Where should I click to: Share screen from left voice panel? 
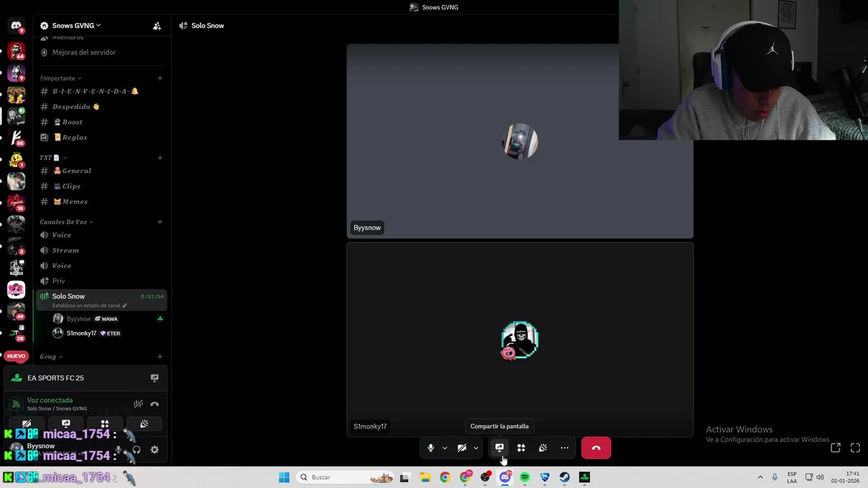click(x=66, y=424)
